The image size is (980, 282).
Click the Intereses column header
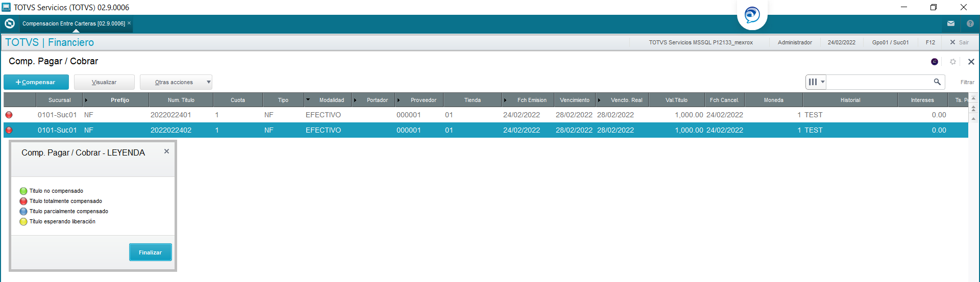pos(922,100)
